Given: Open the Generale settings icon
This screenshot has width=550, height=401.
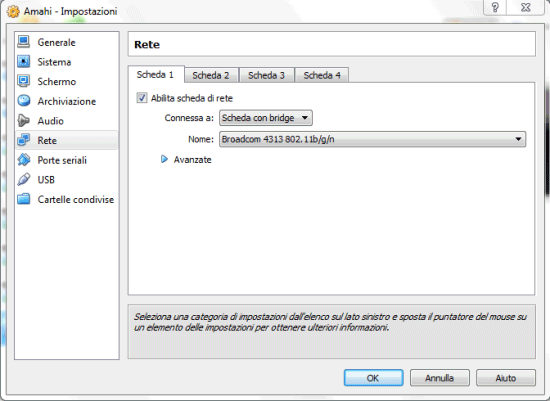Looking at the screenshot, I should click(x=24, y=42).
